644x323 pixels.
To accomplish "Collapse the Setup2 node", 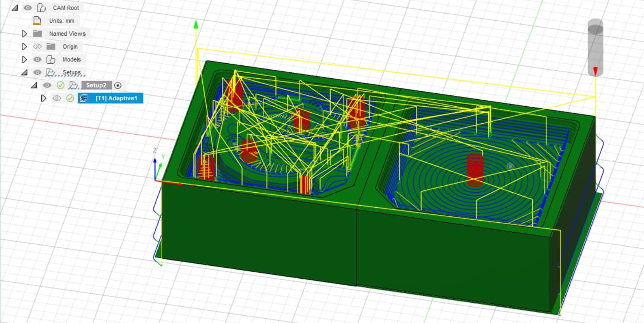I will tap(34, 85).
